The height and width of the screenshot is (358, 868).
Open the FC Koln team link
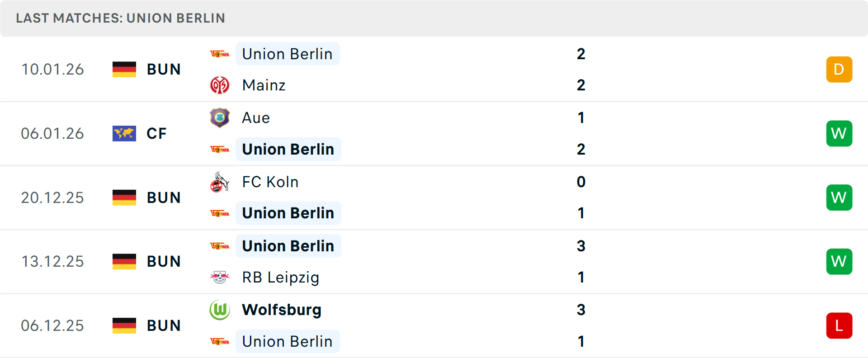(270, 182)
